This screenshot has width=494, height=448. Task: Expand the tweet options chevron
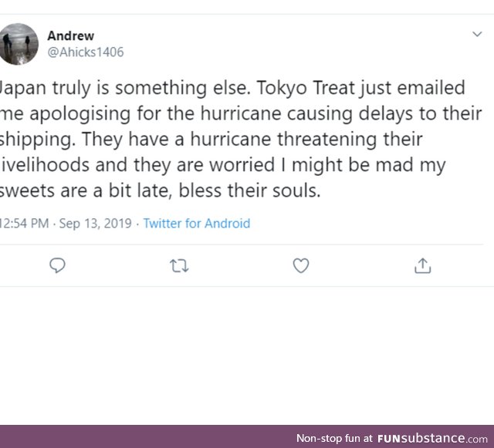click(477, 34)
